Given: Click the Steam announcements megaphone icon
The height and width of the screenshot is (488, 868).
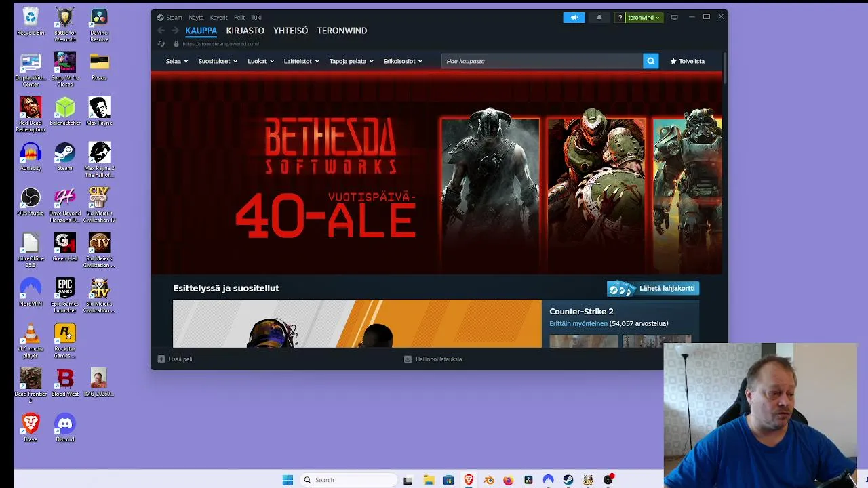Looking at the screenshot, I should pyautogui.click(x=574, y=18).
